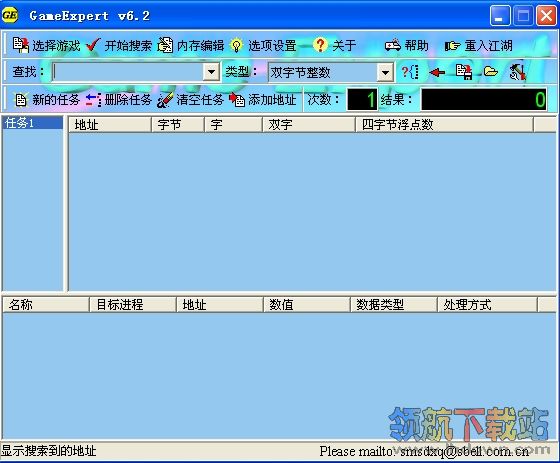
Task: Click the lower 地址 column header
Action: [x=220, y=305]
